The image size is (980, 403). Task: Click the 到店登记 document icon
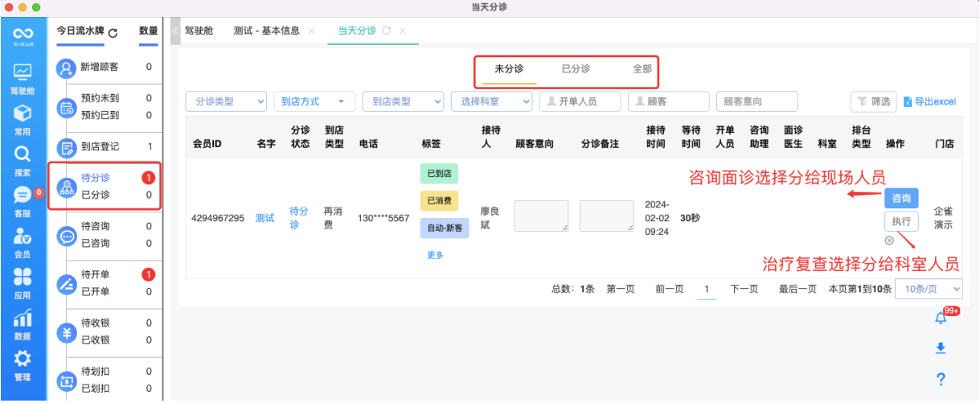[66, 148]
